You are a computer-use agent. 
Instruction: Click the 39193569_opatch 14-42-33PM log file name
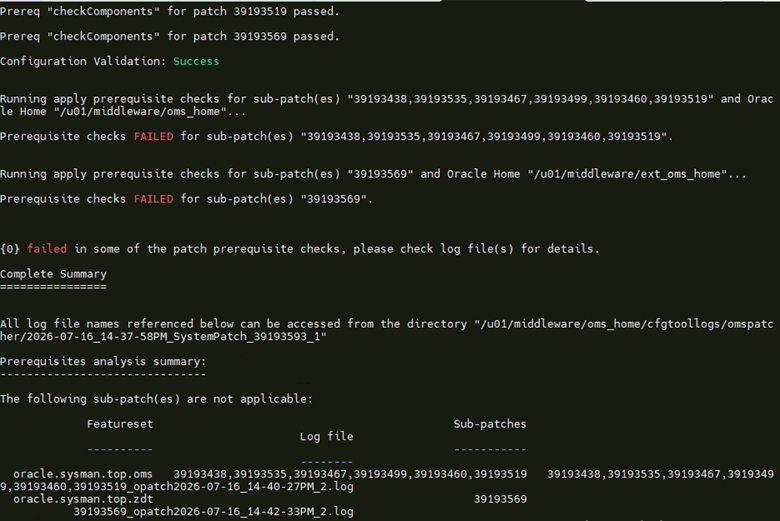(x=213, y=512)
